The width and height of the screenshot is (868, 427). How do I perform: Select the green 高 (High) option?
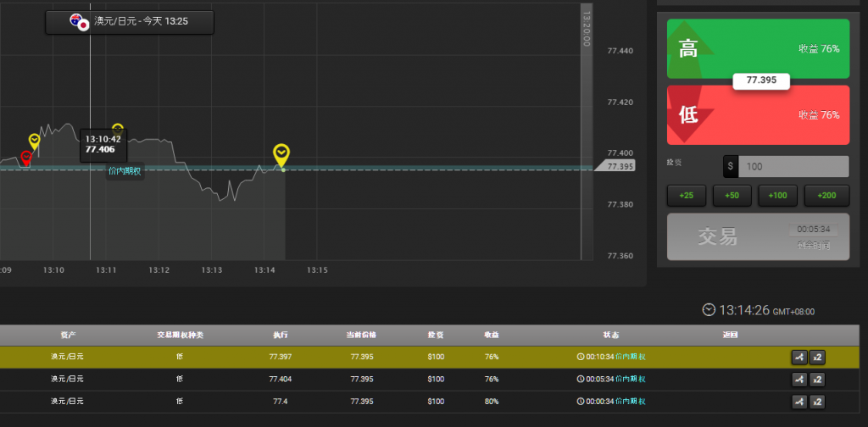pyautogui.click(x=758, y=48)
